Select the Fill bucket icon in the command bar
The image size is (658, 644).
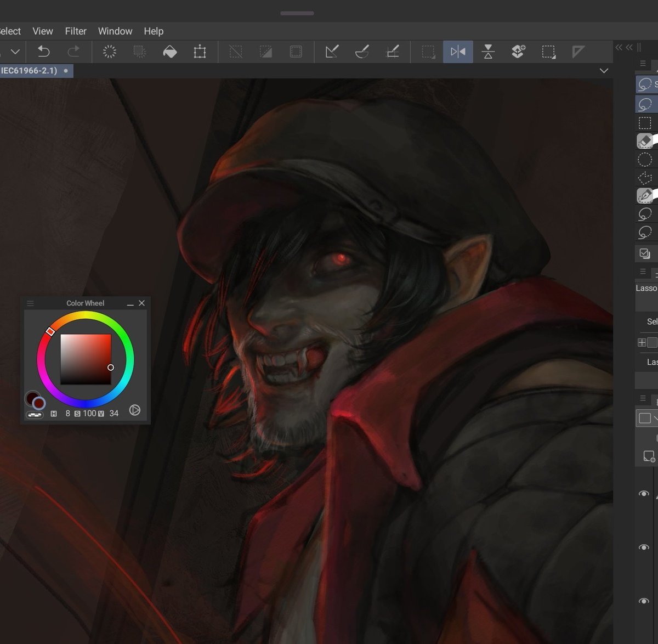pos(170,52)
